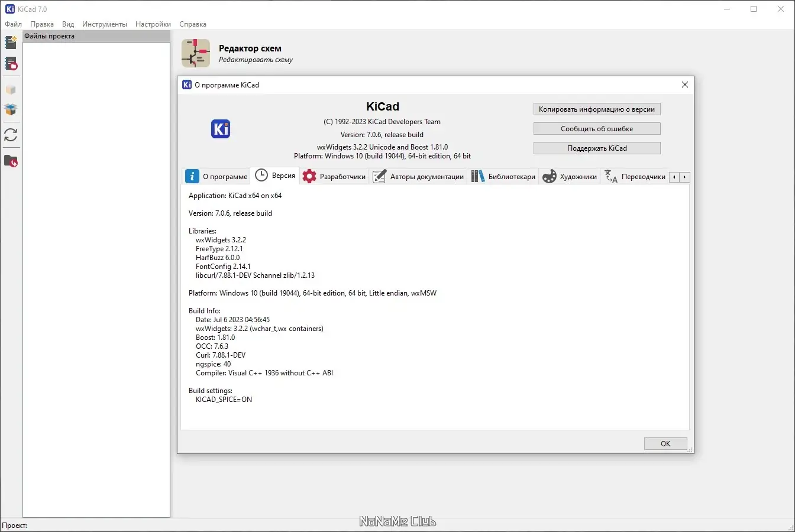Click the Compiler: Visual C++ 1936 line
795x532 pixels.
264,373
